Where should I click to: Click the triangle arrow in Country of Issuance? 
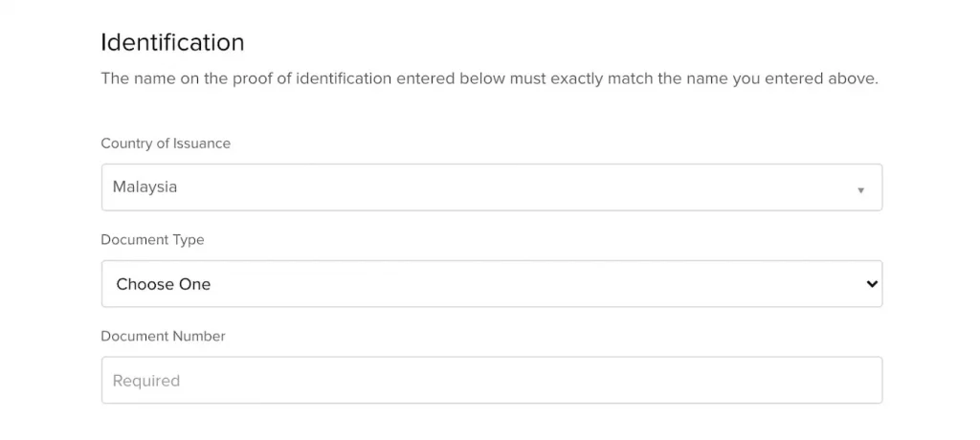click(860, 189)
